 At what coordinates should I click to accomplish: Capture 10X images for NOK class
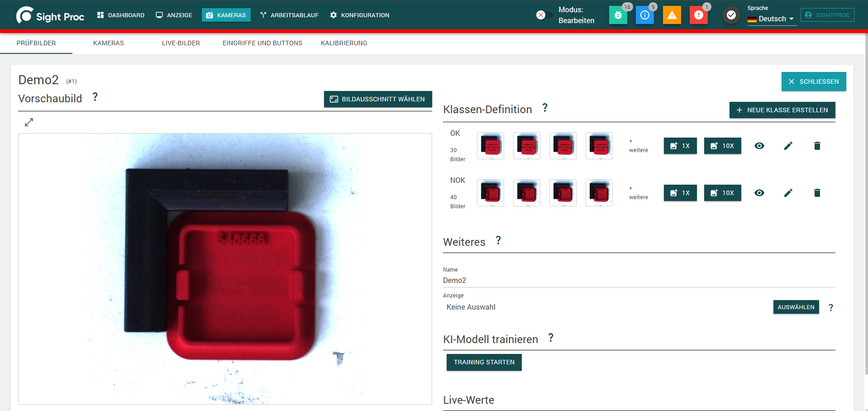click(x=723, y=193)
